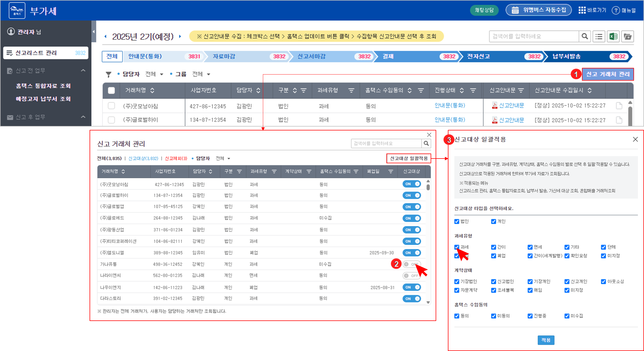Open 담당자 dropdown in 신고 거래처 관리 popup

(223, 159)
